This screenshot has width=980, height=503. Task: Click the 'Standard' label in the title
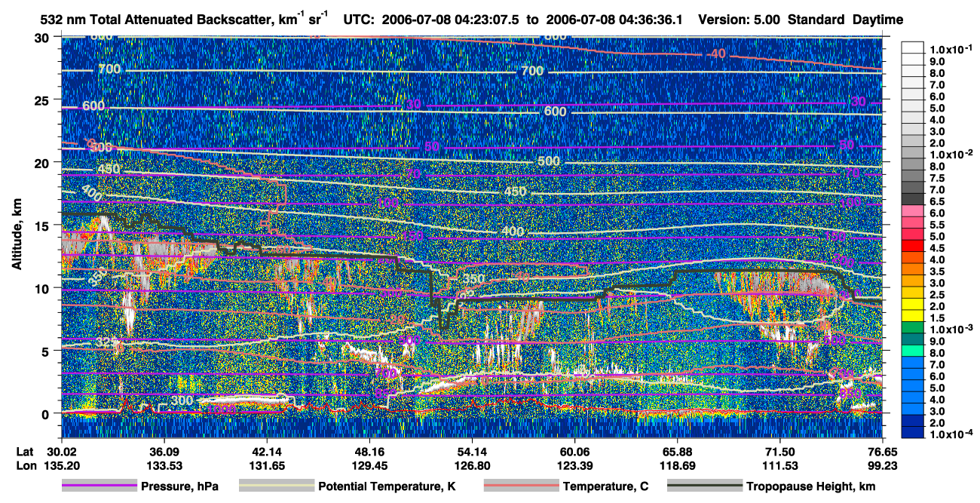[817, 20]
